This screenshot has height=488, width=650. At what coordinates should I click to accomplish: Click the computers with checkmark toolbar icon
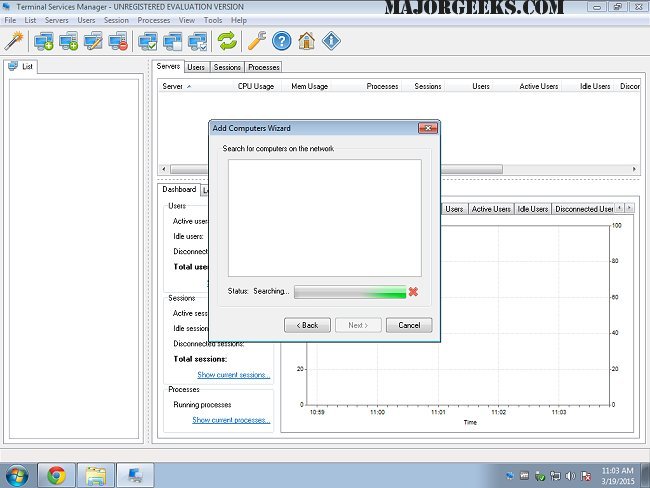pyautogui.click(x=148, y=41)
